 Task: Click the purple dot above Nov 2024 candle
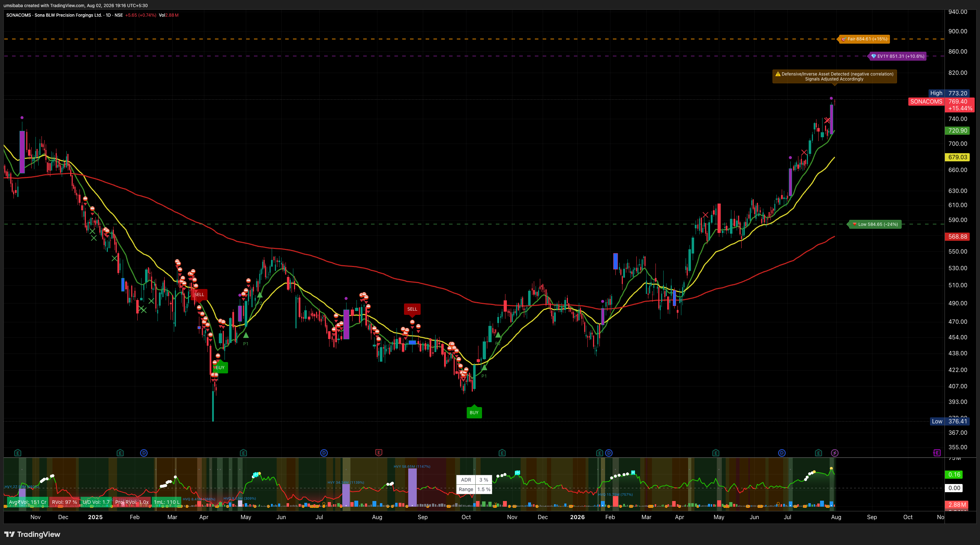[22, 117]
